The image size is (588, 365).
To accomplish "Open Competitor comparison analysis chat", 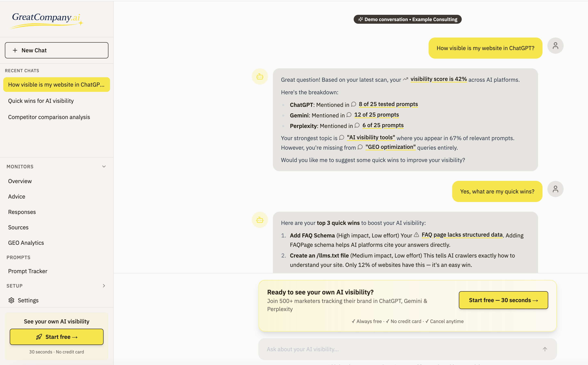I will coord(49,117).
